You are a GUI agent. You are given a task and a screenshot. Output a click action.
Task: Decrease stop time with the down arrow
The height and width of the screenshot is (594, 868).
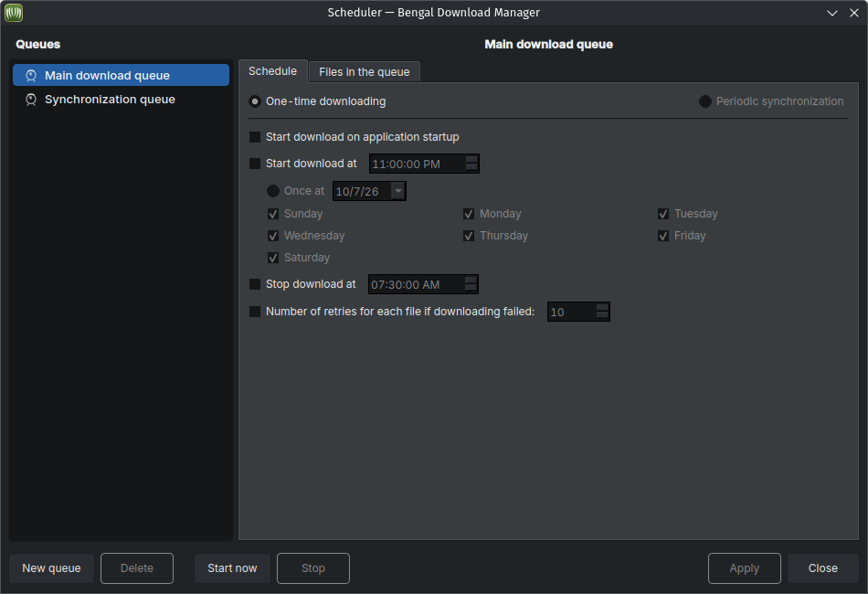coord(471,289)
